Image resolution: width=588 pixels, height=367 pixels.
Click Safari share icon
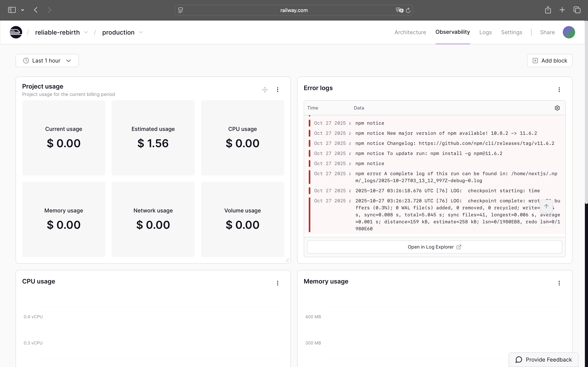click(548, 10)
